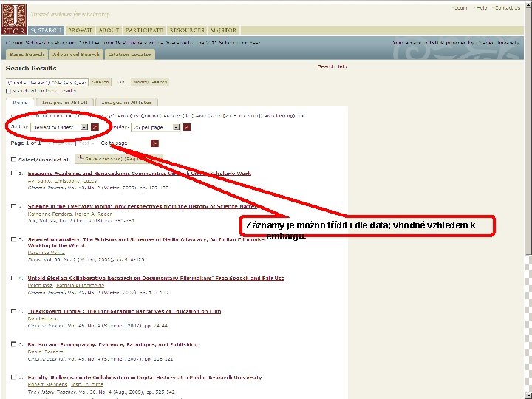Click the Modify Search button
Screen dimensions: 532x399
click(150, 82)
